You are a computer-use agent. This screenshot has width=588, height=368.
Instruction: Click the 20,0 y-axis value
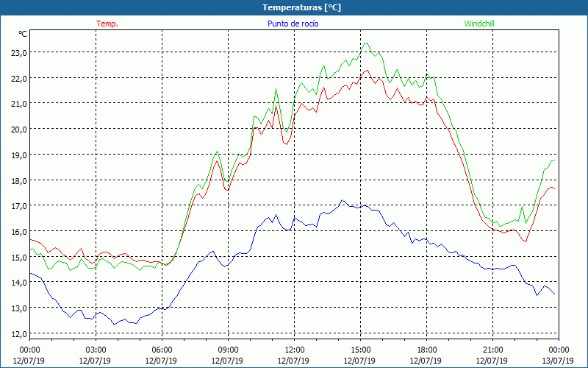pos(18,130)
